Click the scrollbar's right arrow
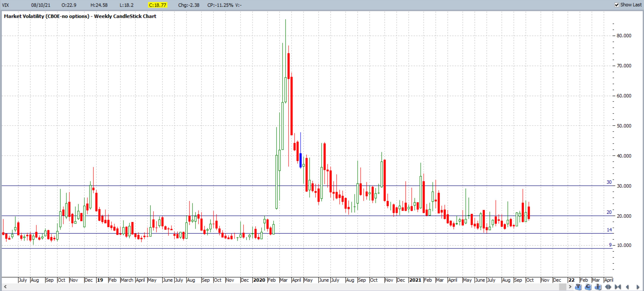Viewport: 644px width, 291px height. point(570,287)
